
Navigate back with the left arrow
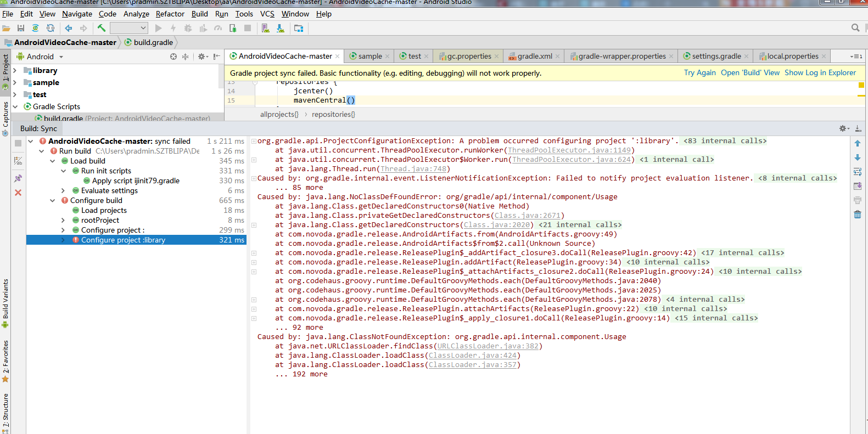(x=69, y=28)
